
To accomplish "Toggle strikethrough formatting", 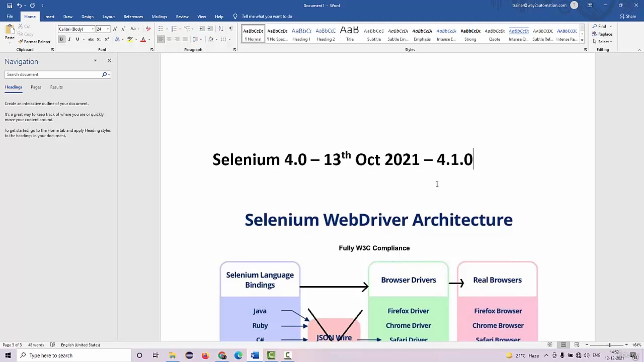I will 91,39.
